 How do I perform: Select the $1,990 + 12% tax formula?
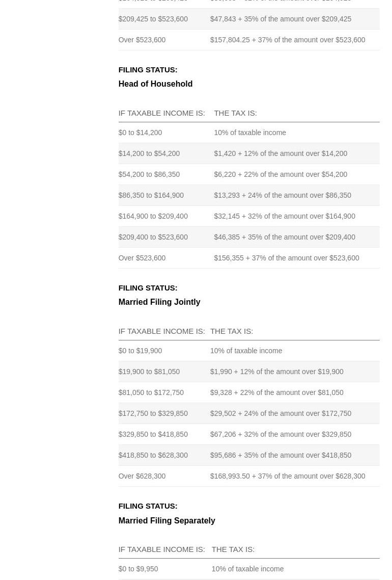(x=276, y=372)
